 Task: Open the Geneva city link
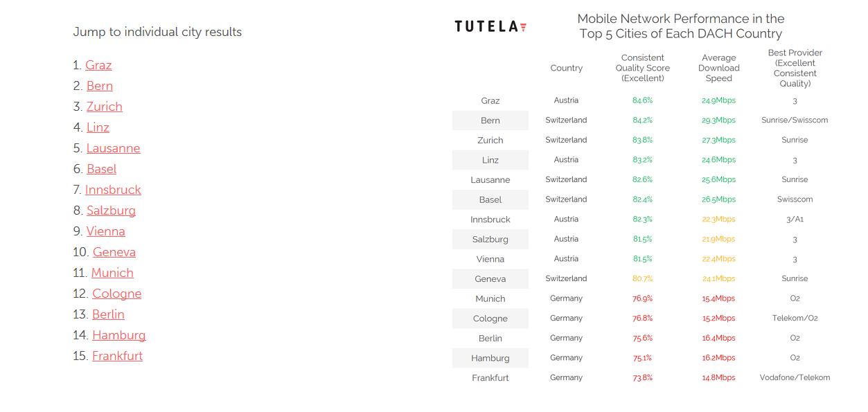(114, 252)
